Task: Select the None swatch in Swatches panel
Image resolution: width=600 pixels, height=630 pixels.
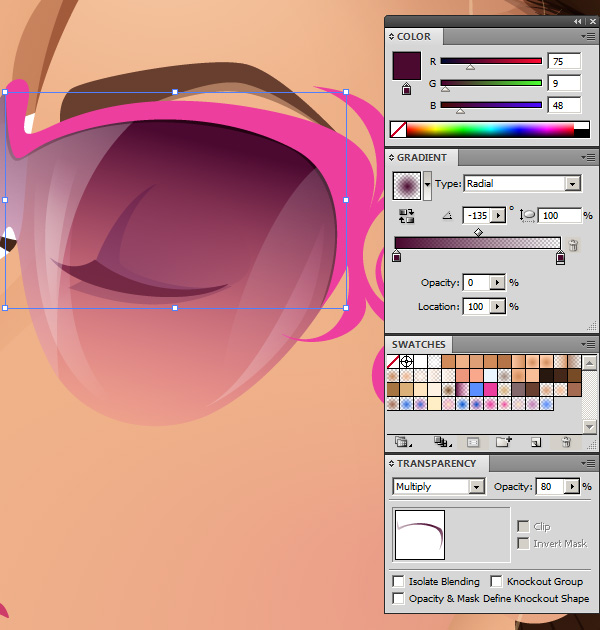Action: [394, 361]
